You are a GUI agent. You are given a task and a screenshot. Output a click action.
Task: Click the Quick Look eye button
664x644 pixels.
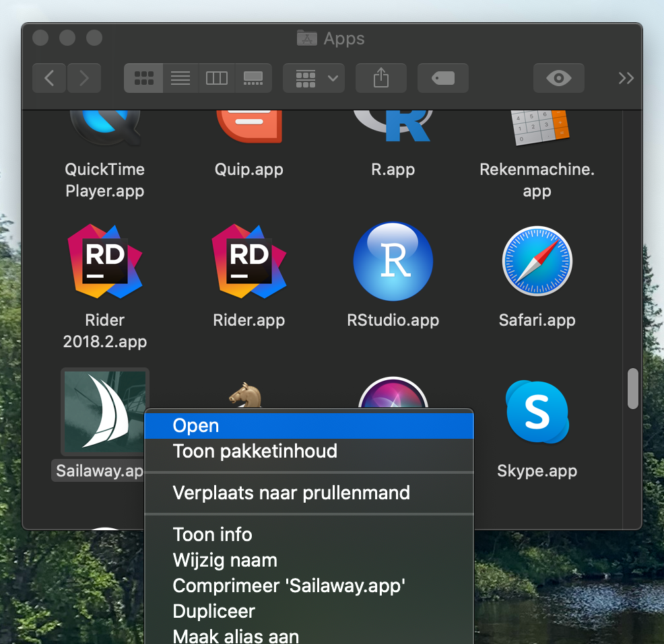click(558, 78)
